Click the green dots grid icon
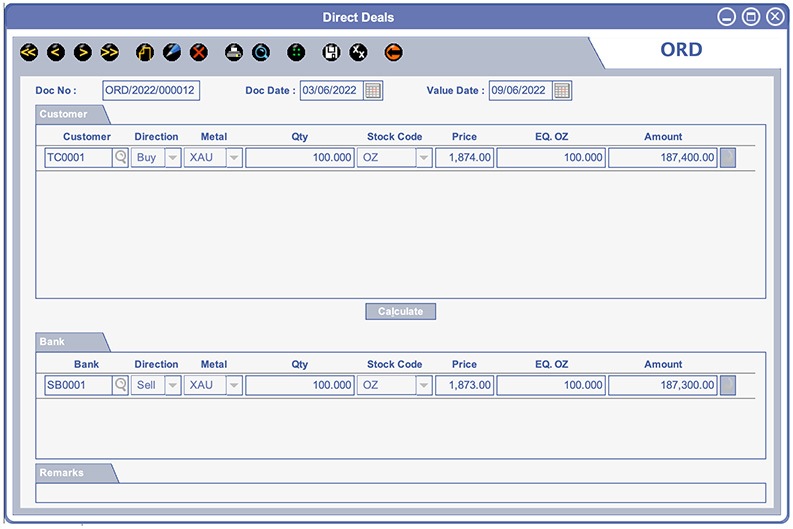793x529 pixels. tap(296, 52)
